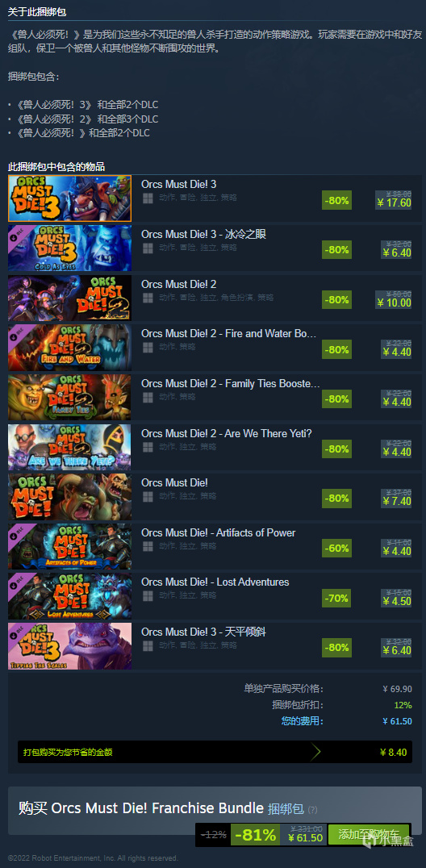426x868 pixels.
Task: Open Orcs Must Die! 3 game thumbnail
Action: pyautogui.click(x=70, y=198)
